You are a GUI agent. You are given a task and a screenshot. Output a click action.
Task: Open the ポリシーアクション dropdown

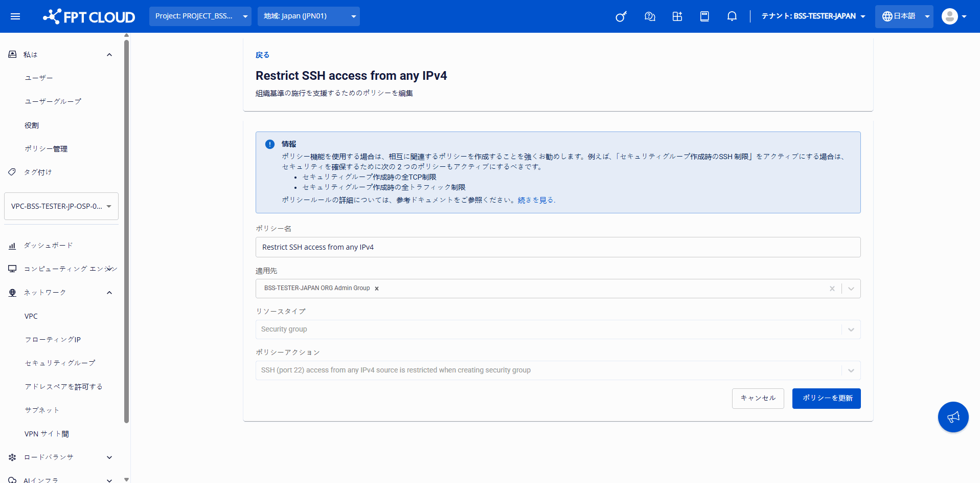tap(558, 370)
